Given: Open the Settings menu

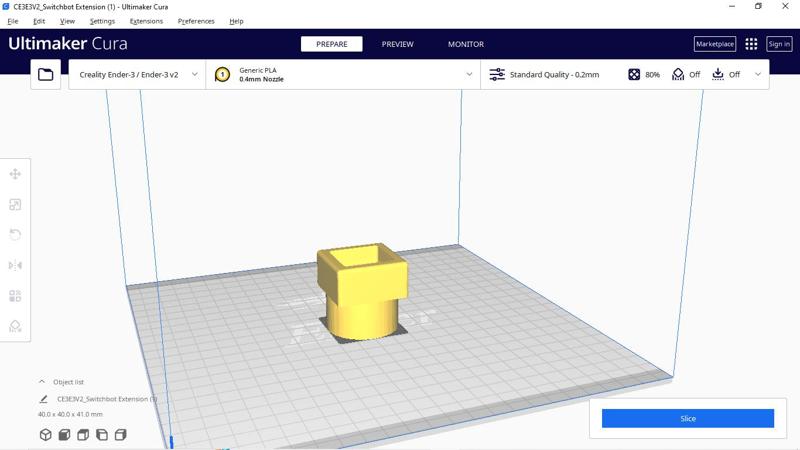Looking at the screenshot, I should [102, 21].
